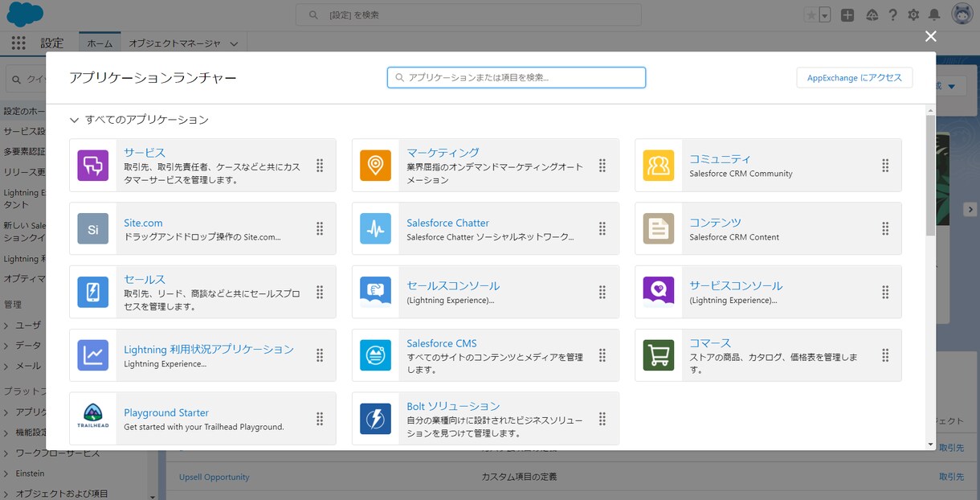Image resolution: width=980 pixels, height=500 pixels.
Task: Select 多要素認証 in setup sidebar
Action: [25, 151]
